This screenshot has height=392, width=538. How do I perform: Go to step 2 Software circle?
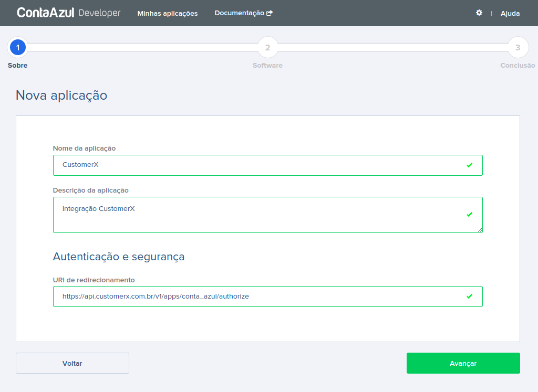[267, 47]
